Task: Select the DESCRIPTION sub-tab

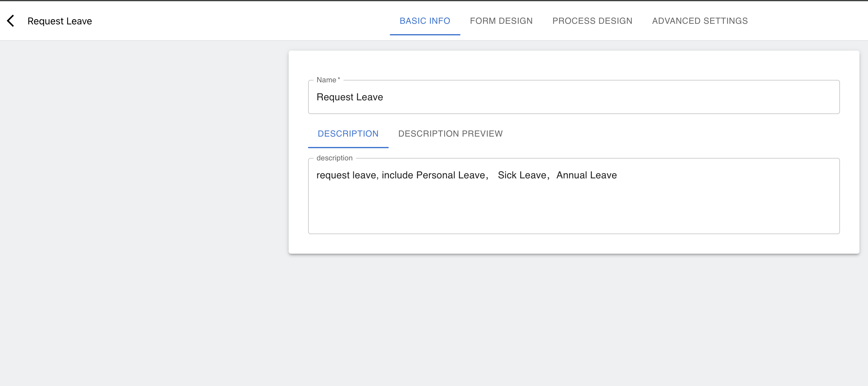Action: click(348, 134)
